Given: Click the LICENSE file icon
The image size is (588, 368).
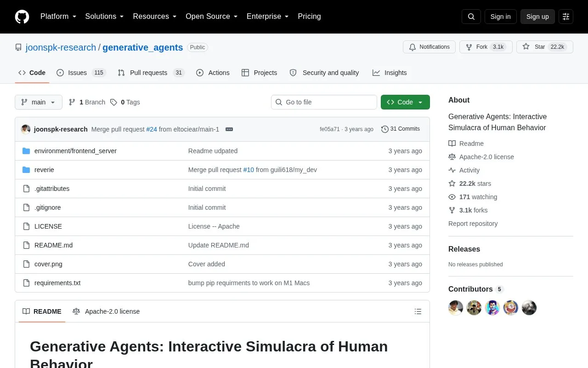Looking at the screenshot, I should (x=26, y=226).
